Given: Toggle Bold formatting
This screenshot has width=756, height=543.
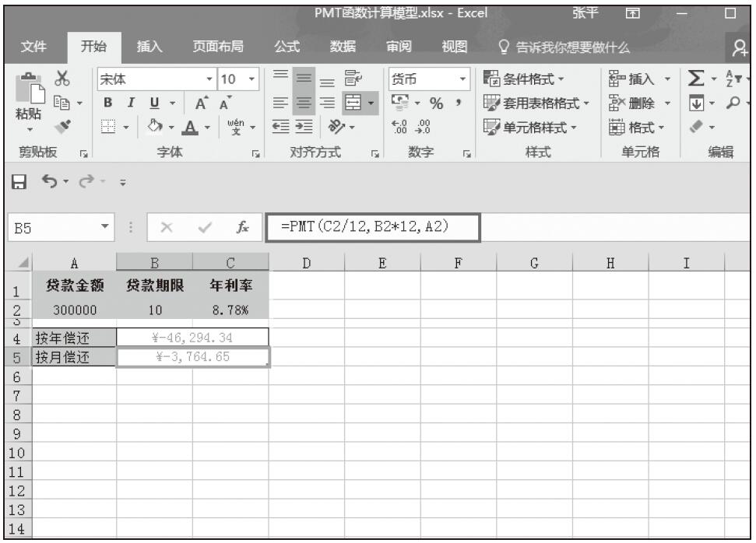Looking at the screenshot, I should click(x=107, y=101).
